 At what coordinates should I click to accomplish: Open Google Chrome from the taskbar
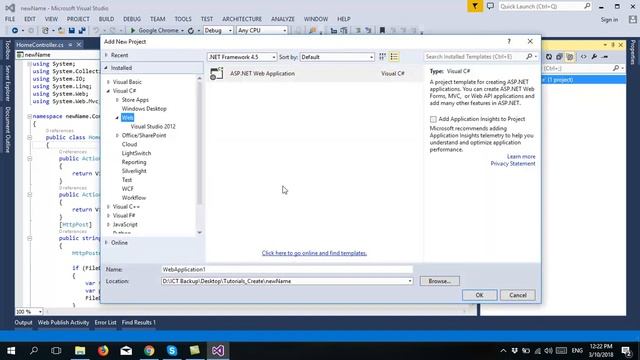tap(149, 351)
